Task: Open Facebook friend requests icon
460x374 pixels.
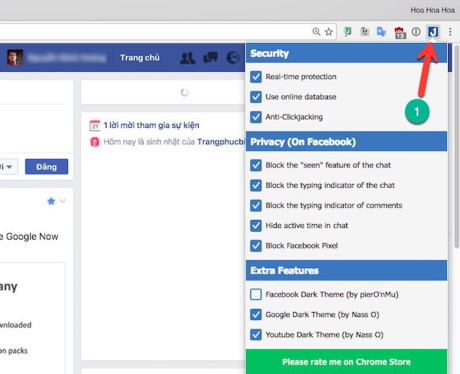Action: pos(188,58)
